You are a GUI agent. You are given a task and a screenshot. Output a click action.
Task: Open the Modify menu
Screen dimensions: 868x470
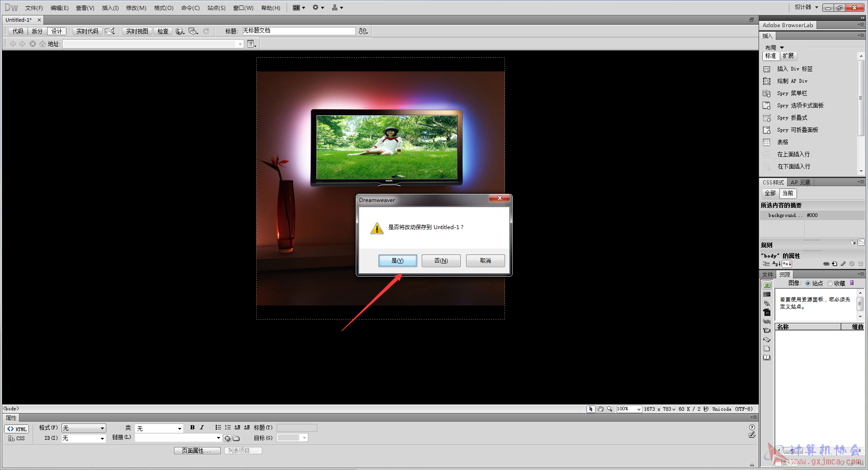point(136,8)
